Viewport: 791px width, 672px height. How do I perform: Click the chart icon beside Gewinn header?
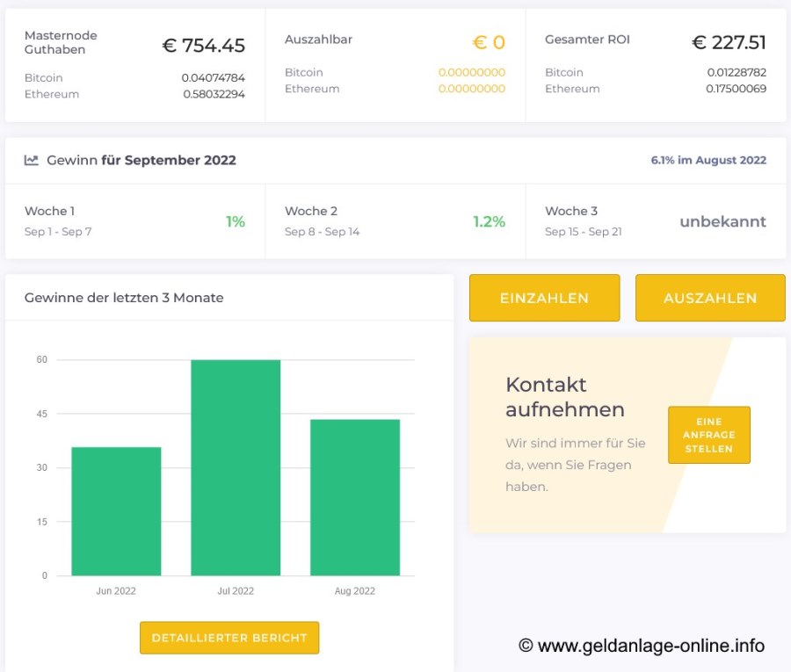click(32, 160)
